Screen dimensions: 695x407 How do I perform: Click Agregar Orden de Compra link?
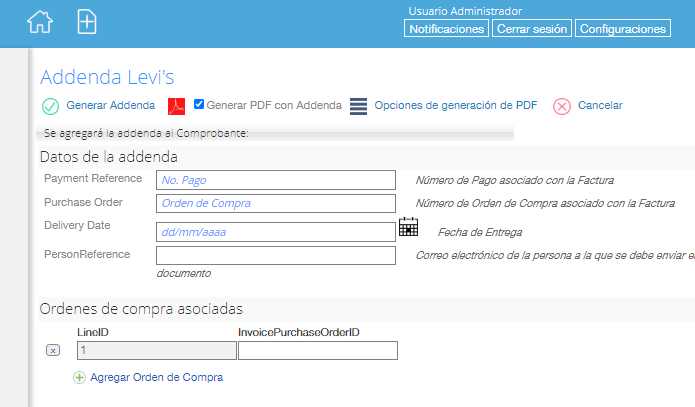tap(156, 377)
